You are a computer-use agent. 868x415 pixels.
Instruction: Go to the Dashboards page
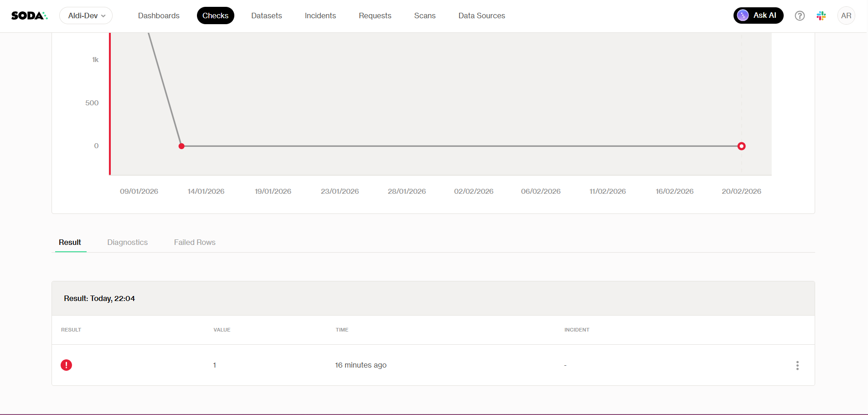point(159,16)
